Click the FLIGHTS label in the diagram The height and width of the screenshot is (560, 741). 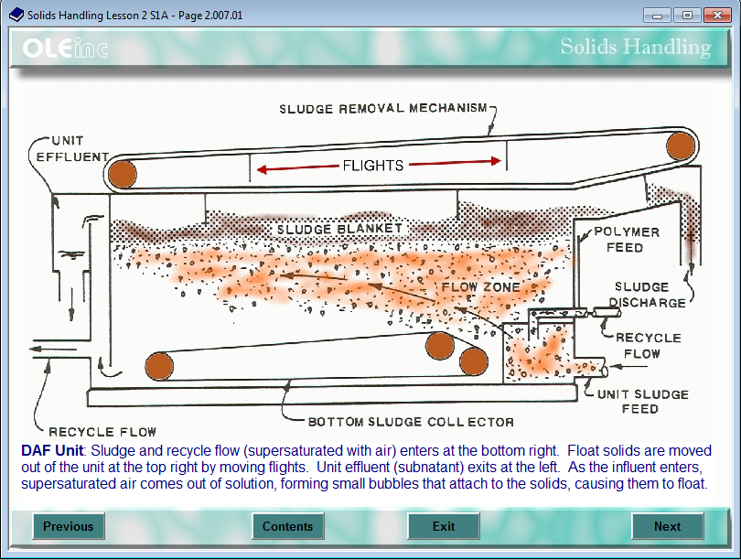[373, 166]
